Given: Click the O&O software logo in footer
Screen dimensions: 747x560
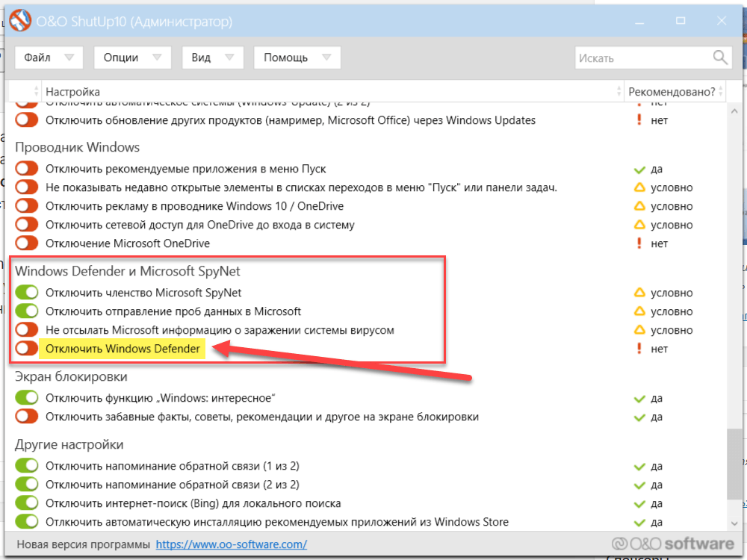Looking at the screenshot, I should 673,544.
